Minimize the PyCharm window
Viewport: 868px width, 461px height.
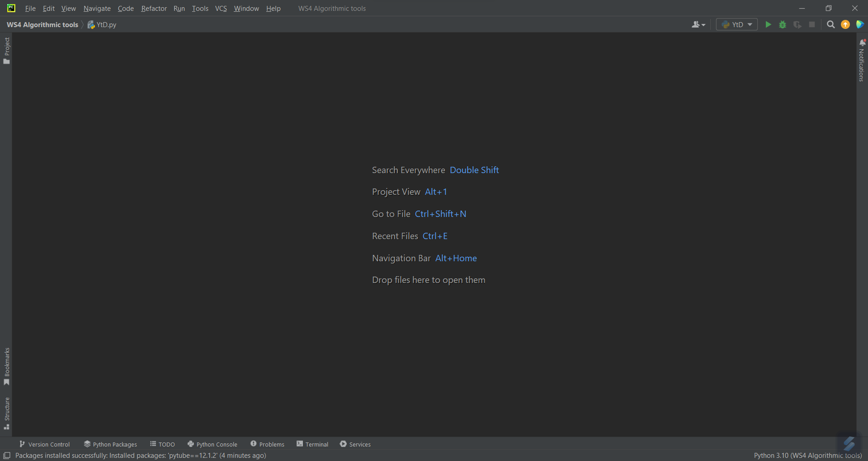click(x=802, y=8)
